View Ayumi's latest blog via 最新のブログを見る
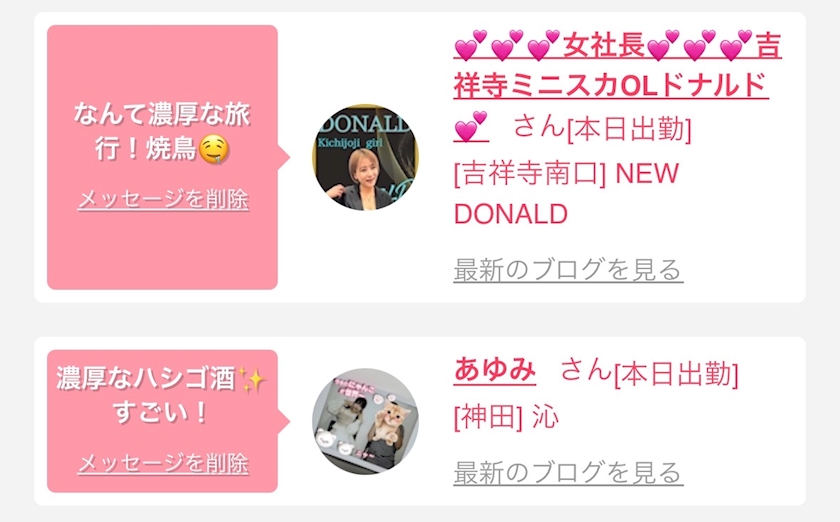Viewport: 840px width, 522px height. tap(568, 472)
